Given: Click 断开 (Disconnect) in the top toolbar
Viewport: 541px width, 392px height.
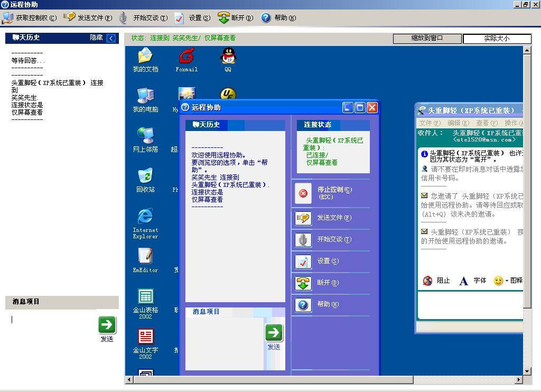Looking at the screenshot, I should 236,18.
